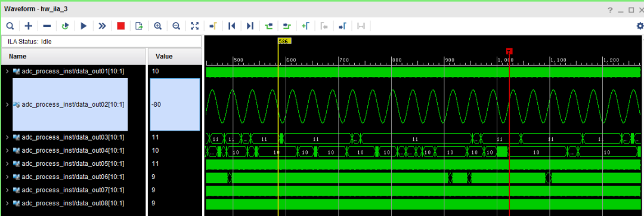644x216 pixels.
Task: Expand data_out03 bus signal
Action: [x=7, y=137]
